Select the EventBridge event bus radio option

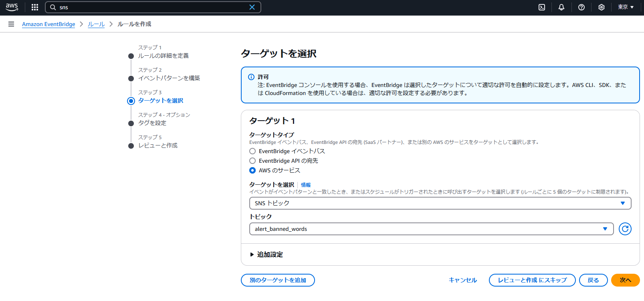pyautogui.click(x=252, y=151)
